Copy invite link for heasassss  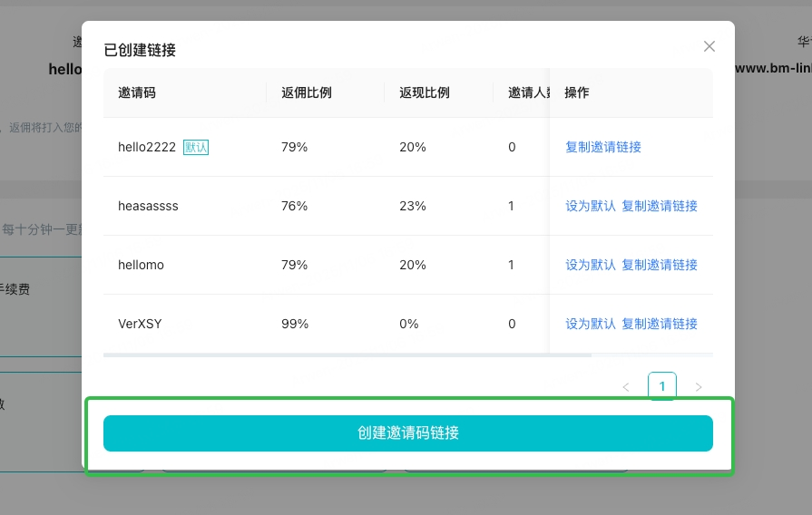(x=660, y=206)
